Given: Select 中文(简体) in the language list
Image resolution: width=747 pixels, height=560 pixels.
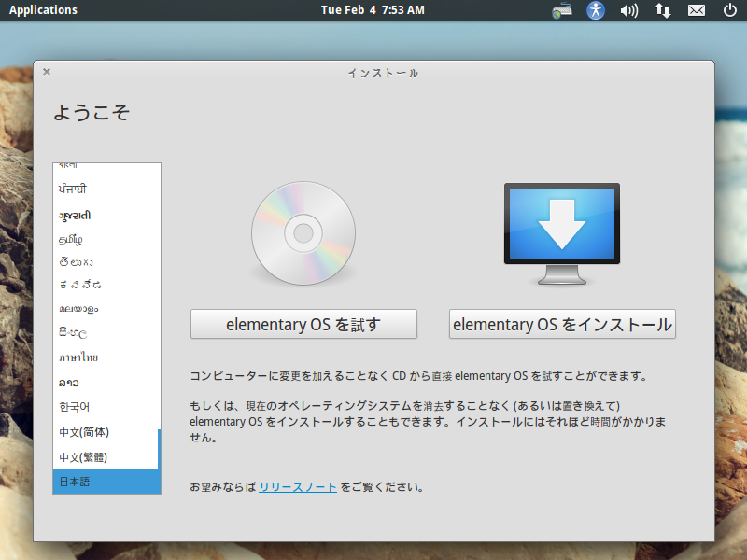Looking at the screenshot, I should pos(106,432).
